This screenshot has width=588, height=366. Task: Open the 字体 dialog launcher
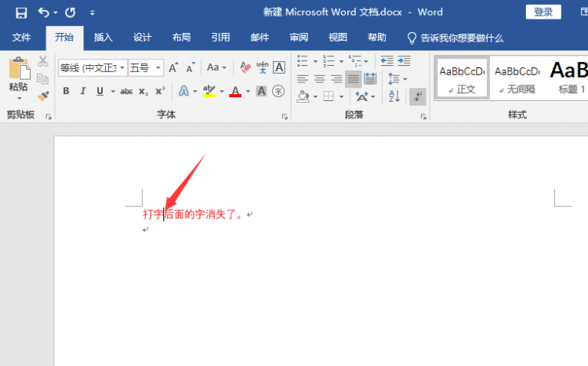tap(285, 117)
